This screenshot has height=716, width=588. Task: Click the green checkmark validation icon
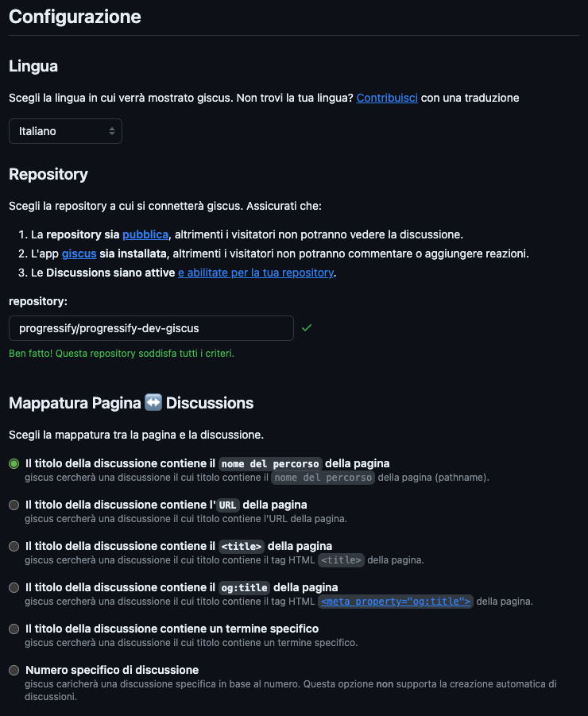pyautogui.click(x=307, y=327)
